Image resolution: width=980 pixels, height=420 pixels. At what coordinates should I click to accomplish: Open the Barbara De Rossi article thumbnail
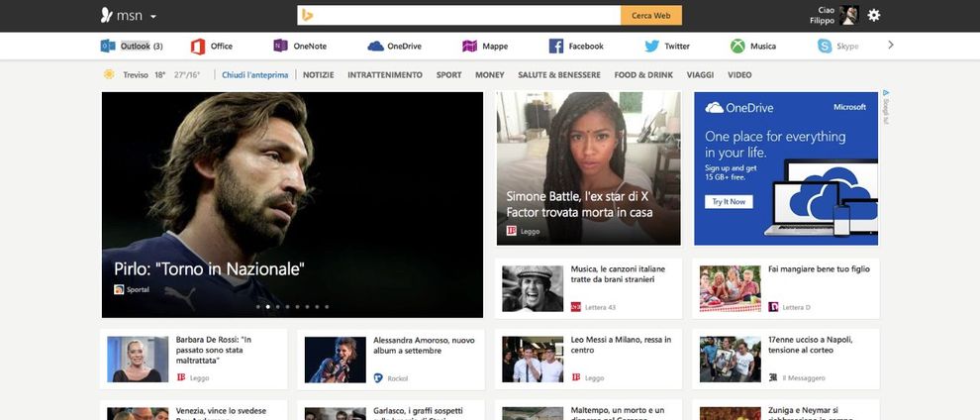pos(138,360)
